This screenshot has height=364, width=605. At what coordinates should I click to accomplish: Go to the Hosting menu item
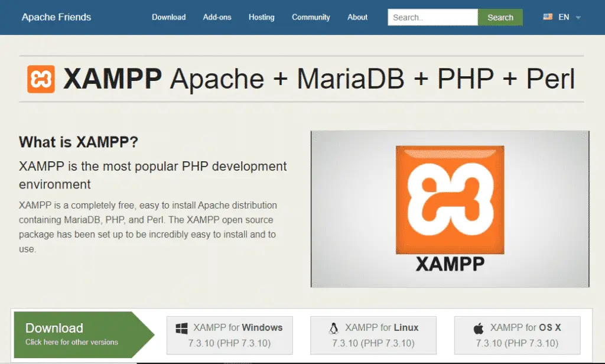click(x=262, y=17)
